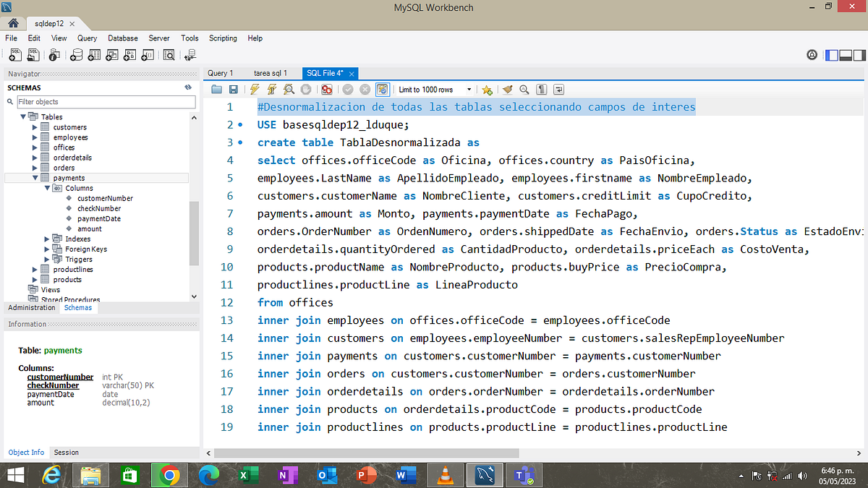
Task: Open VLC media player from taskbar
Action: tap(446, 475)
